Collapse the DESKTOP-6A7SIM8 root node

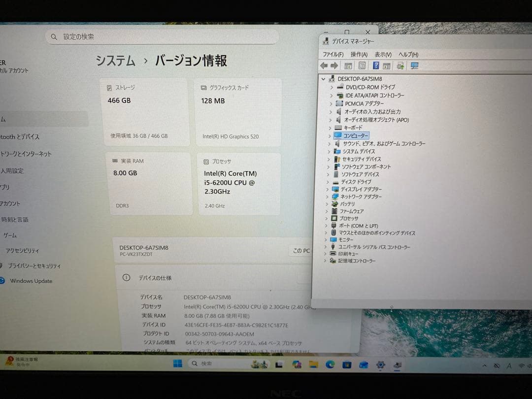pos(323,79)
